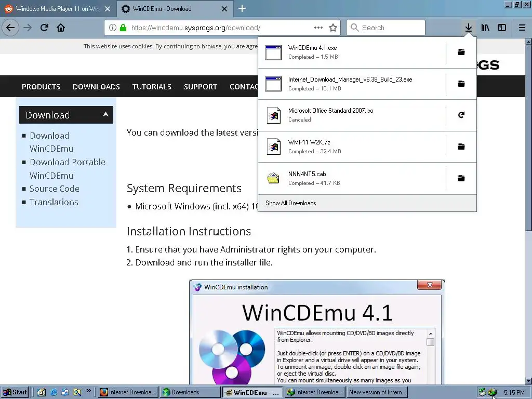Open the Library toolbar button
532x399 pixels.
click(x=485, y=28)
